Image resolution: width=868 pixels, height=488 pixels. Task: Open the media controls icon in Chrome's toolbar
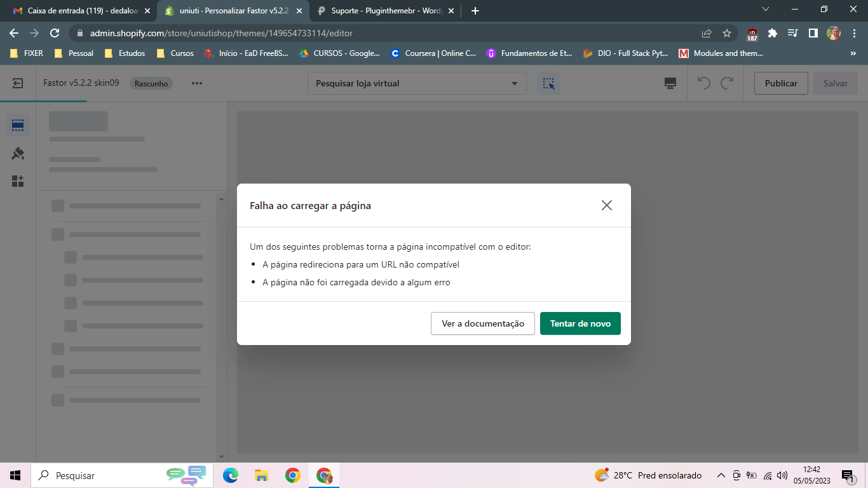(x=792, y=33)
